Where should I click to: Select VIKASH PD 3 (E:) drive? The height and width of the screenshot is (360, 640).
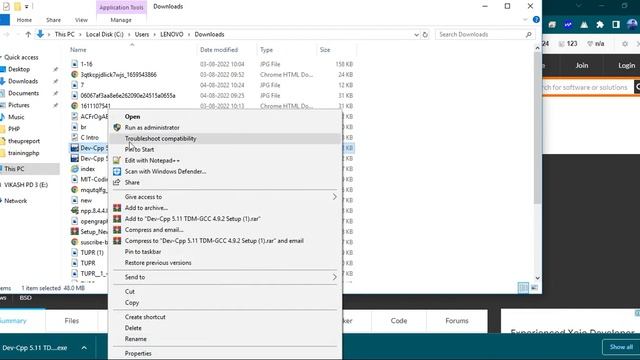(x=26, y=185)
